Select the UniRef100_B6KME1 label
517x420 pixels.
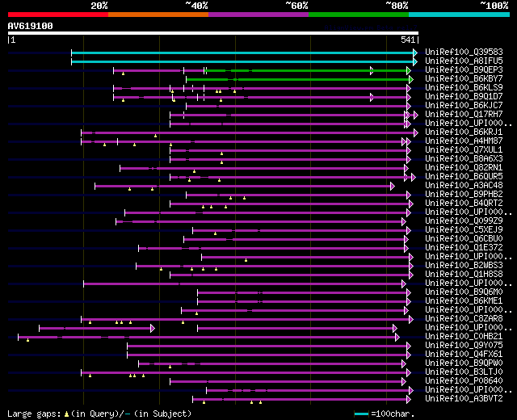464,301
